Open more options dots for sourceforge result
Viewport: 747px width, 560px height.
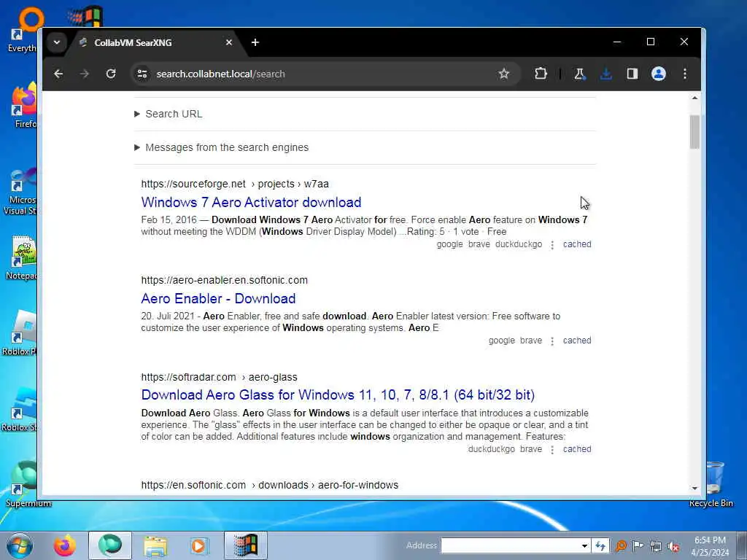coord(552,245)
